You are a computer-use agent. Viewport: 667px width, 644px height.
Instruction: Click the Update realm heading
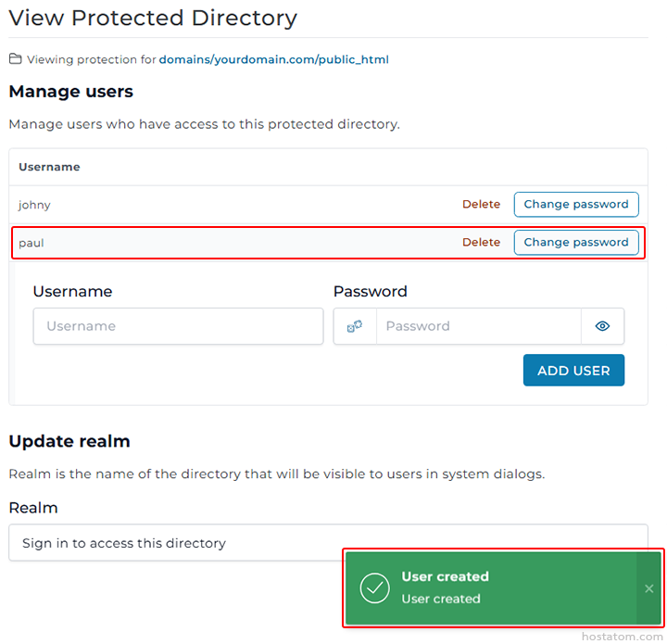pyautogui.click(x=69, y=441)
